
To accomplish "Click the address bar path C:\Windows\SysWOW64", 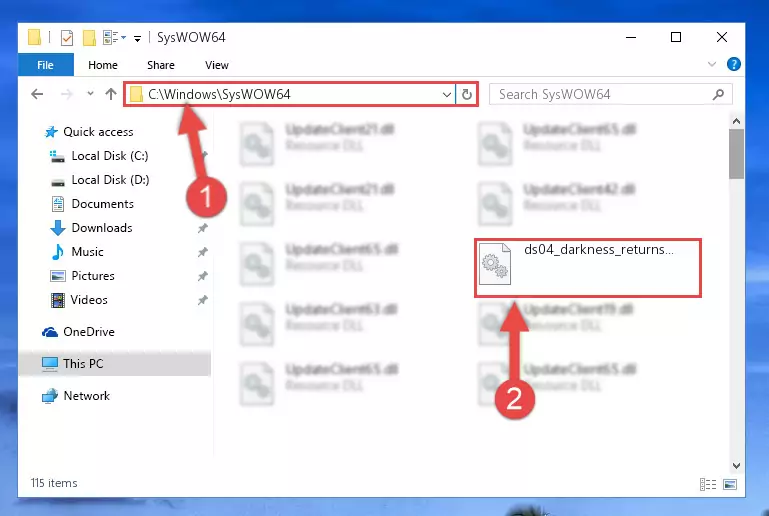I will coord(219,94).
